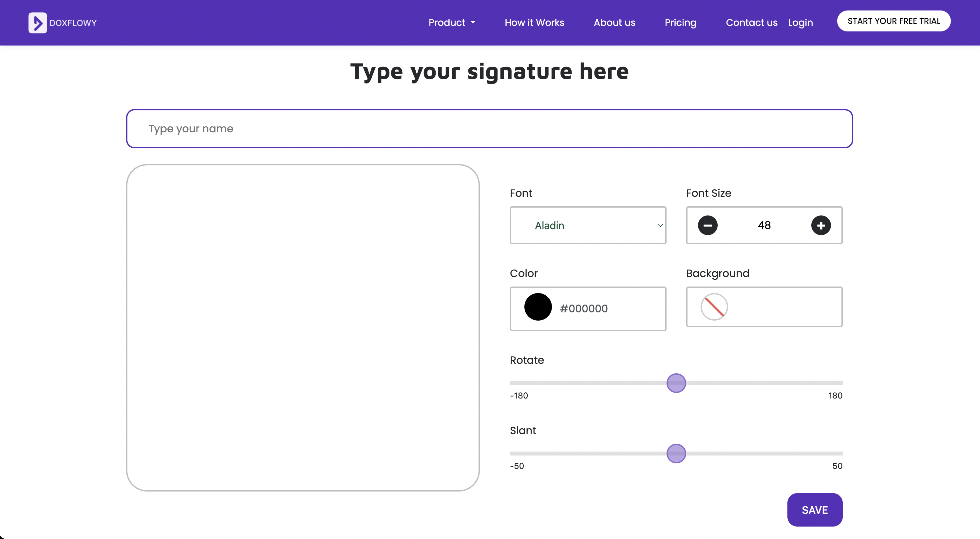
Task: Open the Pricing page
Action: (680, 23)
